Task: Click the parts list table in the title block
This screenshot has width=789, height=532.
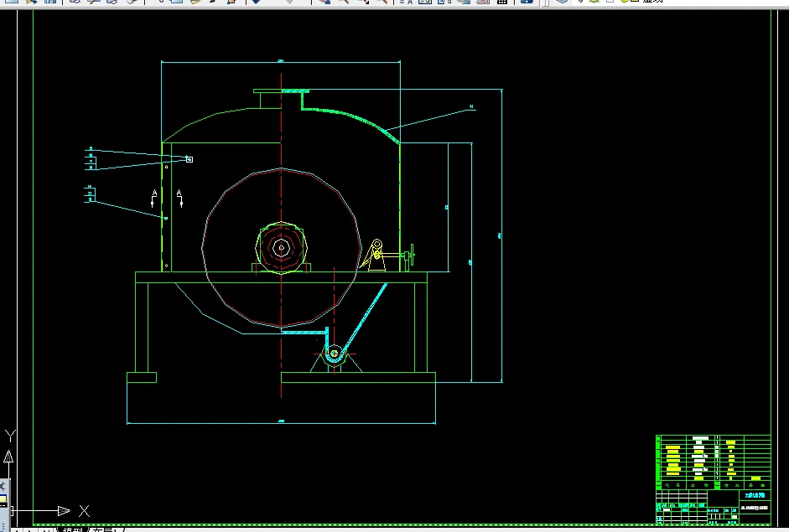Action: coord(714,462)
